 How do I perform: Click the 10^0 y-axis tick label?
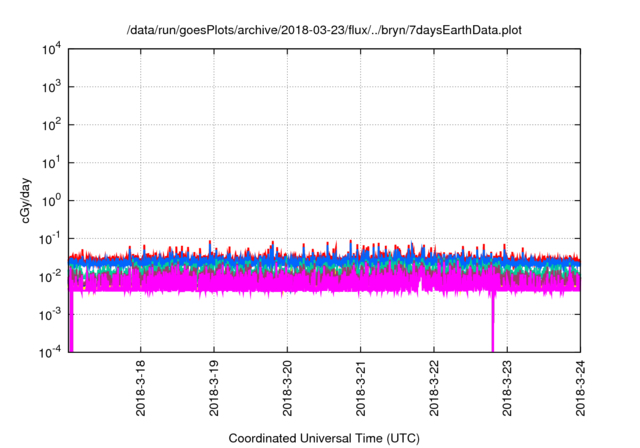pyautogui.click(x=51, y=201)
